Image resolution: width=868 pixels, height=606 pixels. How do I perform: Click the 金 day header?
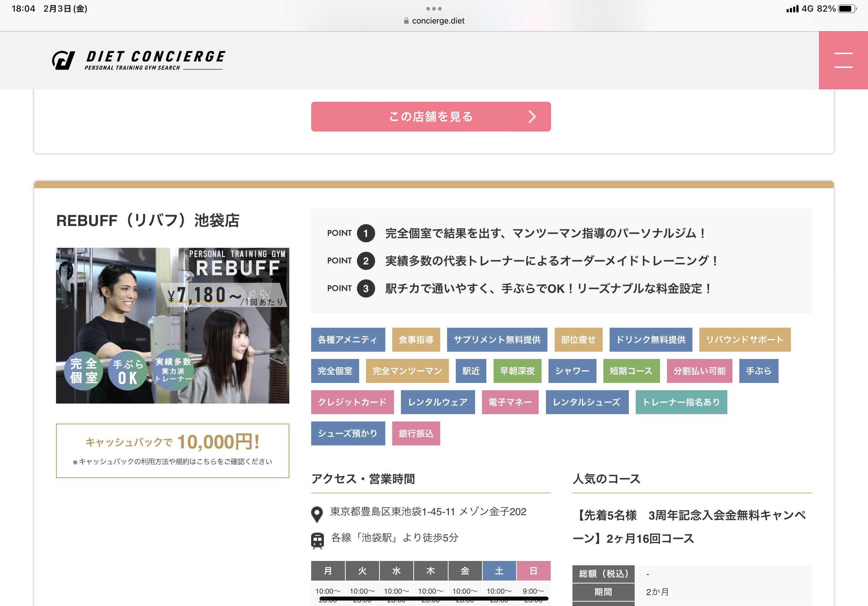[465, 571]
